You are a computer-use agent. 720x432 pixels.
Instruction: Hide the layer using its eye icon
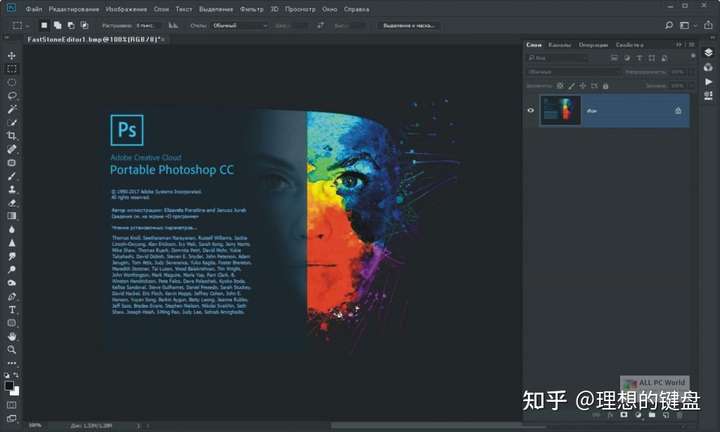(531, 110)
